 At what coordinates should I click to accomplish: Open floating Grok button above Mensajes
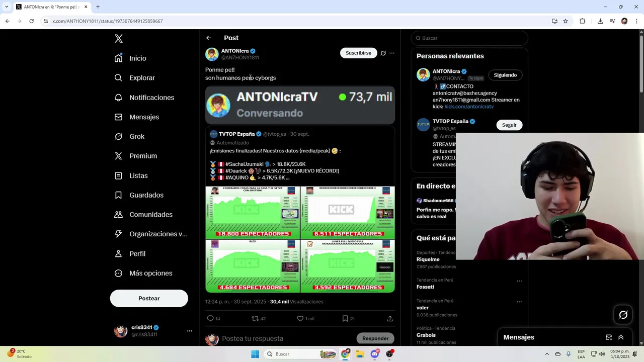tap(623, 315)
